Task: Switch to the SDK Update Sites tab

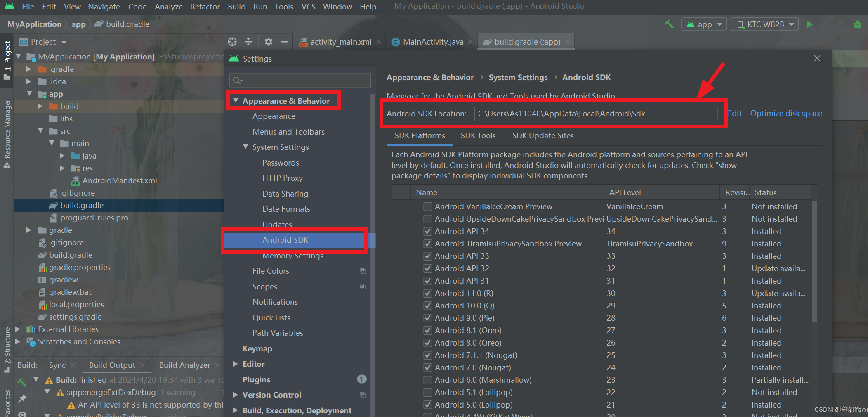Action: [x=543, y=135]
